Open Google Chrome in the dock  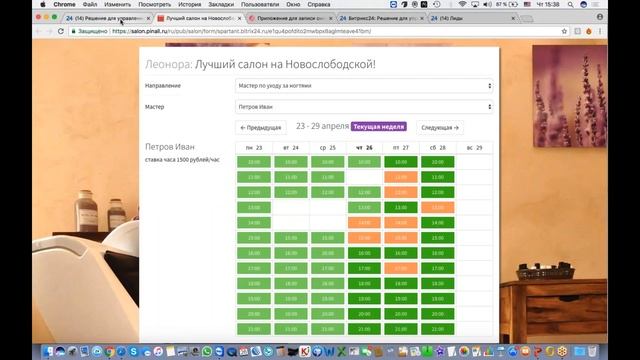pyautogui.click(x=109, y=351)
